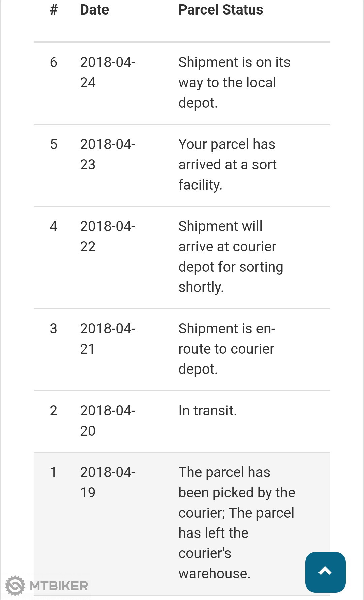The image size is (364, 600).
Task: Select the 2018-04-21 date cell
Action: pyautogui.click(x=107, y=338)
